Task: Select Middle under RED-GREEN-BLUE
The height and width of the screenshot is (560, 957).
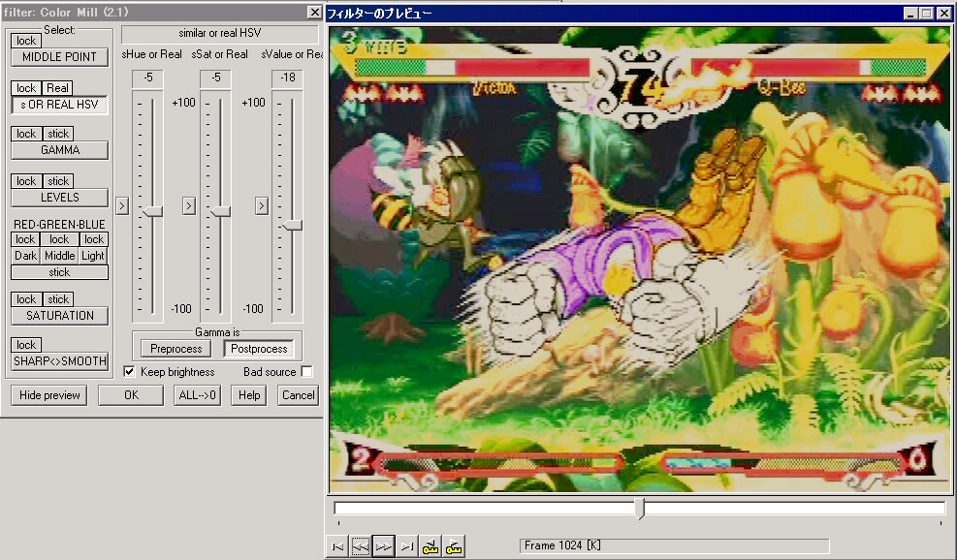Action: tap(59, 256)
